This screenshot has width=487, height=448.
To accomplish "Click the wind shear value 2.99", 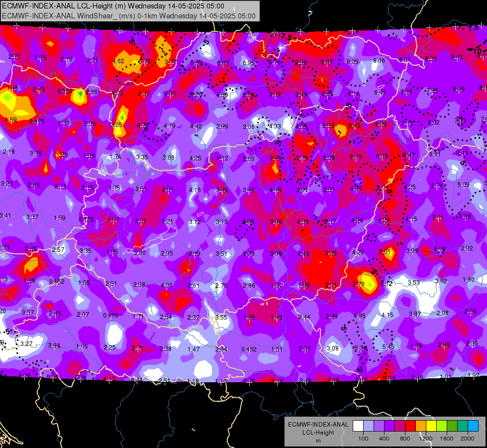I will click(222, 126).
